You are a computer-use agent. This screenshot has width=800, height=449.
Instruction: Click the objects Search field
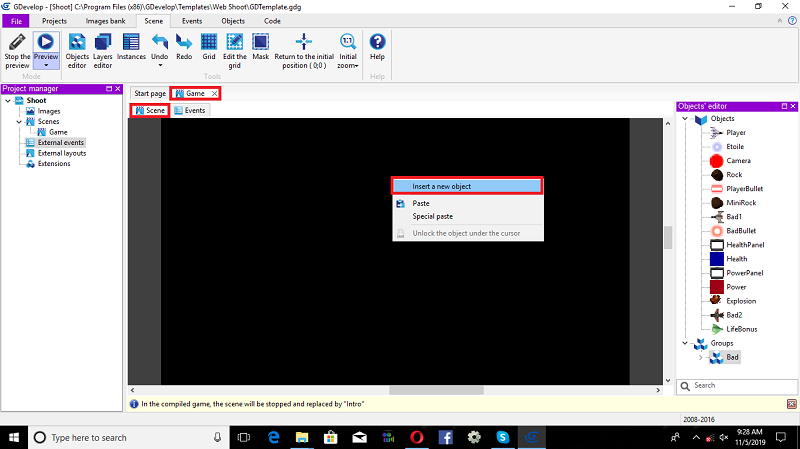click(x=737, y=386)
